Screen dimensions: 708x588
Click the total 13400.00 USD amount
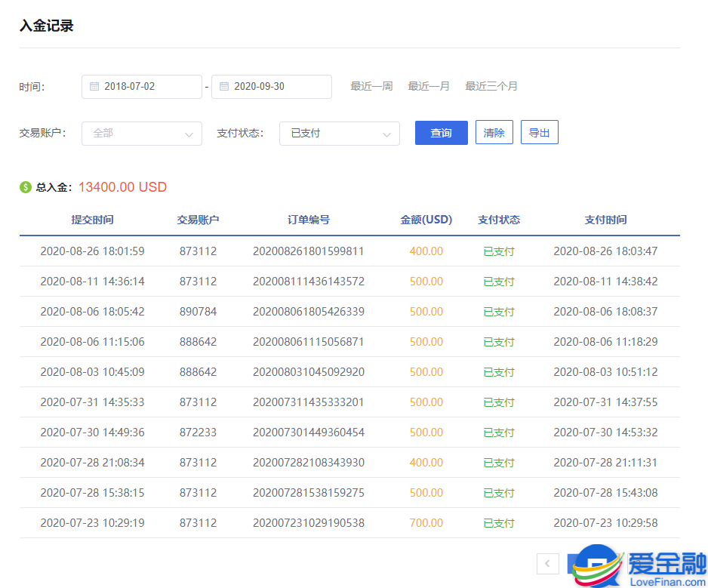click(123, 187)
